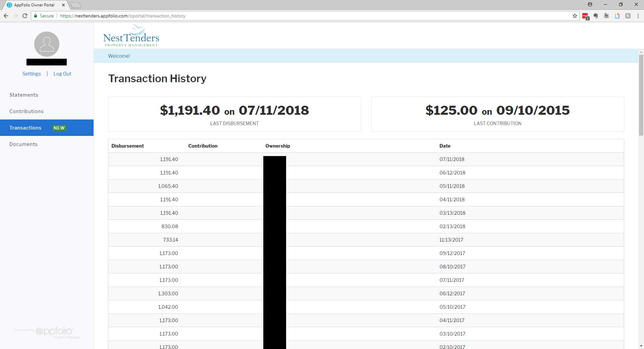Screen dimensions: 644x349
Task: Click the page's vertical scrollbar thumb
Action: [641, 94]
